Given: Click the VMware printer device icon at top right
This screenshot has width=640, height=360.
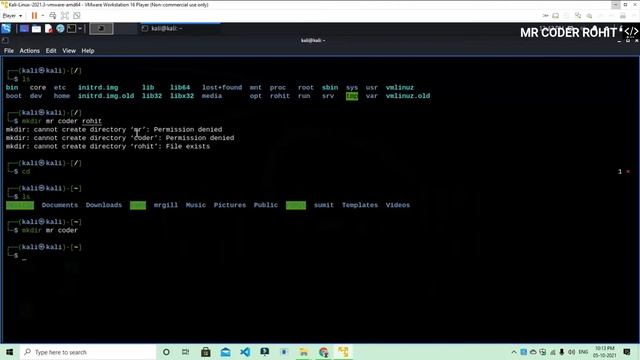Looking at the screenshot, I should [x=623, y=16].
